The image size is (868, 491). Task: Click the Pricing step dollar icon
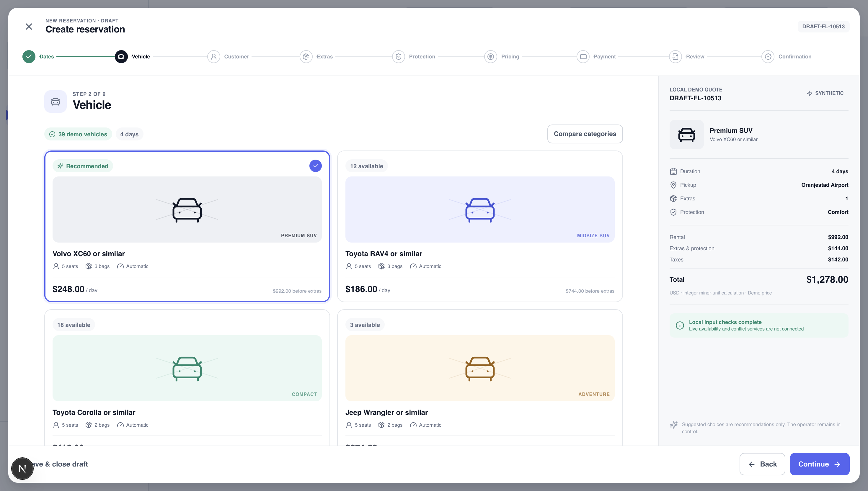pyautogui.click(x=490, y=57)
